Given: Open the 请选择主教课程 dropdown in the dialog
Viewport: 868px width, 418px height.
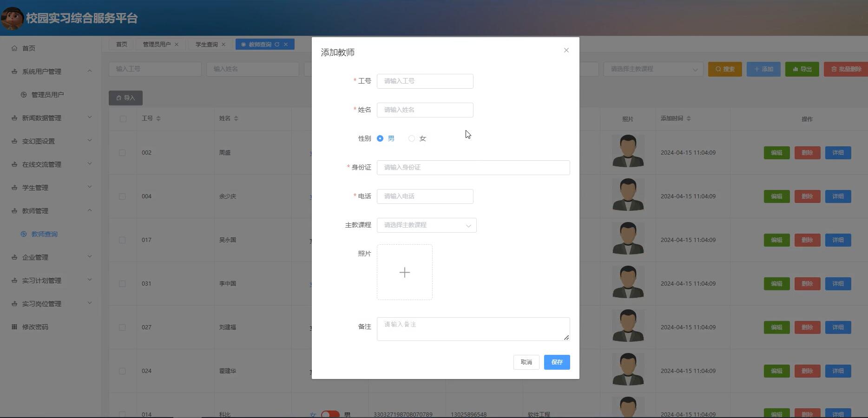Looking at the screenshot, I should [x=426, y=225].
